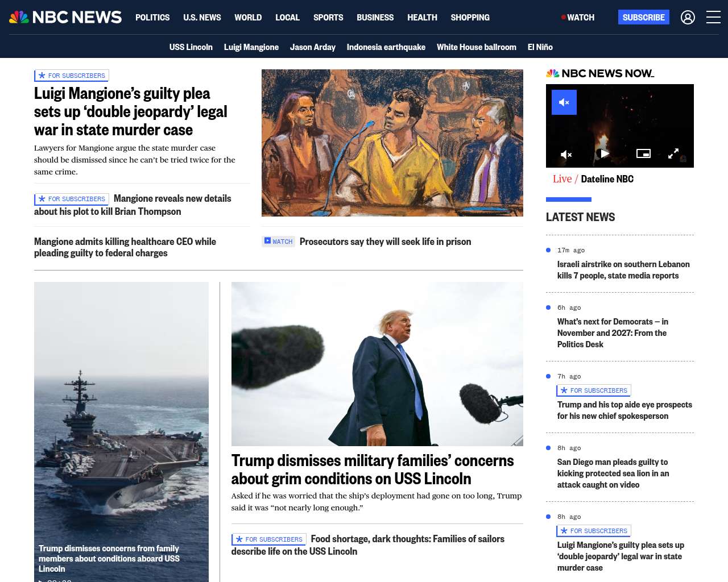Open the Business section
The image size is (728, 582).
click(375, 18)
